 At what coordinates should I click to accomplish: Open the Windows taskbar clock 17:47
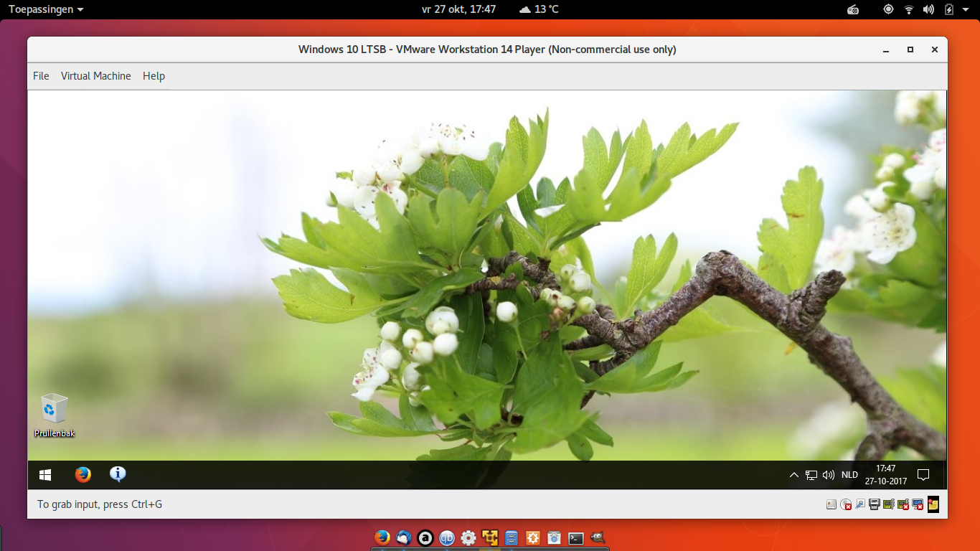(886, 474)
